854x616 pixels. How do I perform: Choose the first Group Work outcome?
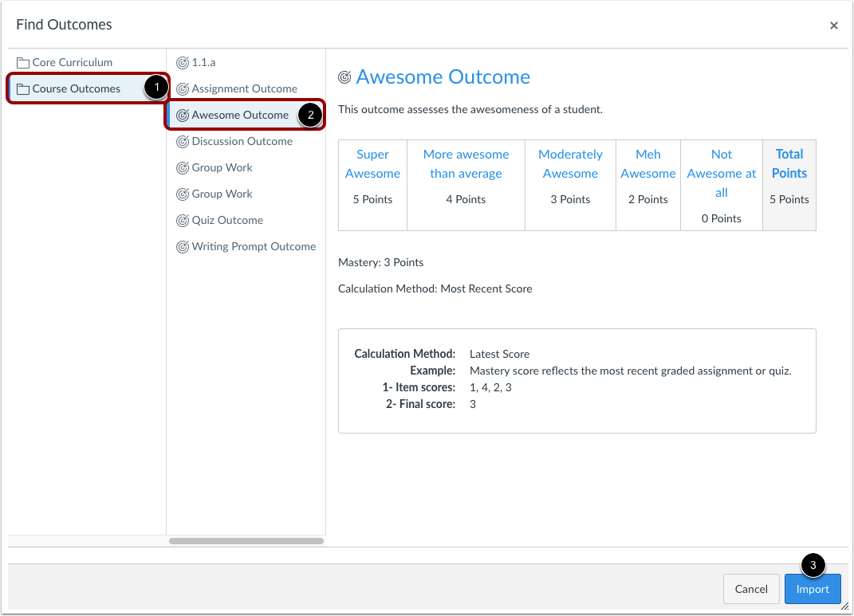[x=222, y=167]
